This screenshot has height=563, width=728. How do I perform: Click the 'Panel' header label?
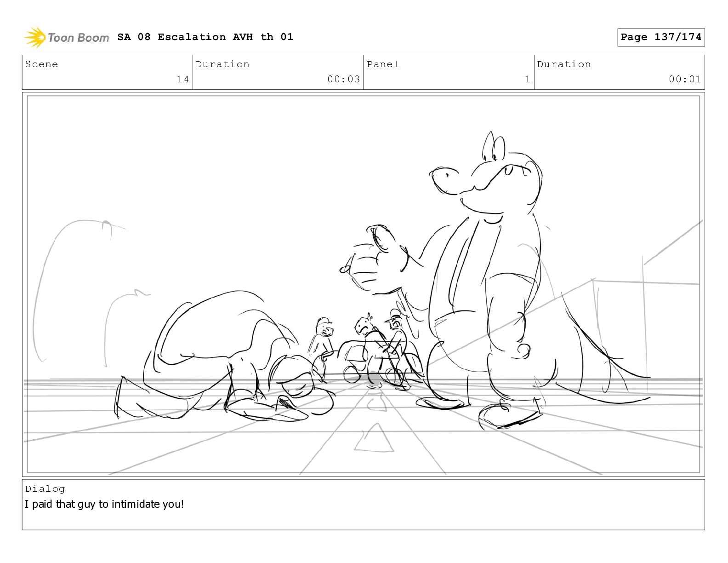(383, 64)
